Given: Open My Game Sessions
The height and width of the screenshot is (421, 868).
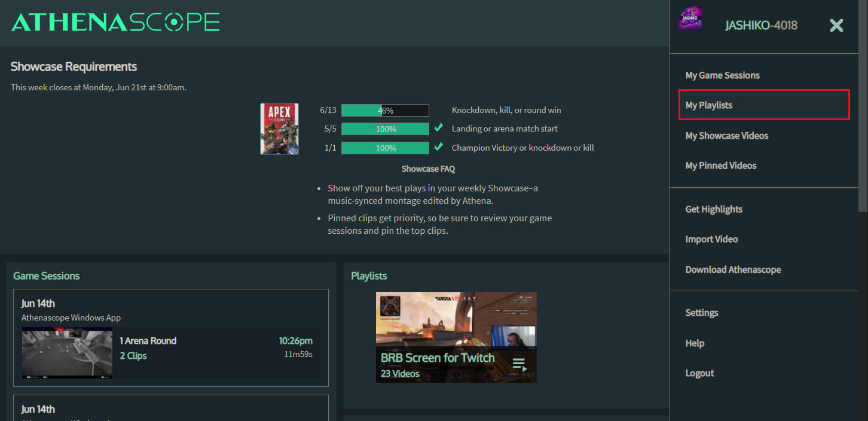Looking at the screenshot, I should (x=722, y=75).
